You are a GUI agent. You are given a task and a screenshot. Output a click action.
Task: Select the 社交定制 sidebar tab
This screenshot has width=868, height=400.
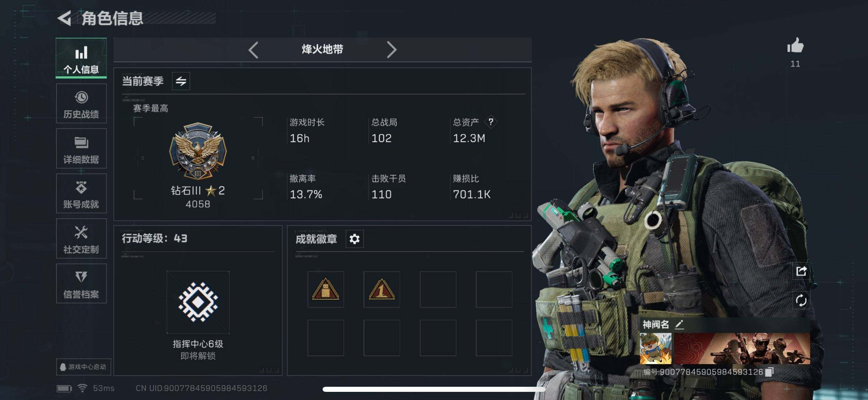(x=82, y=239)
